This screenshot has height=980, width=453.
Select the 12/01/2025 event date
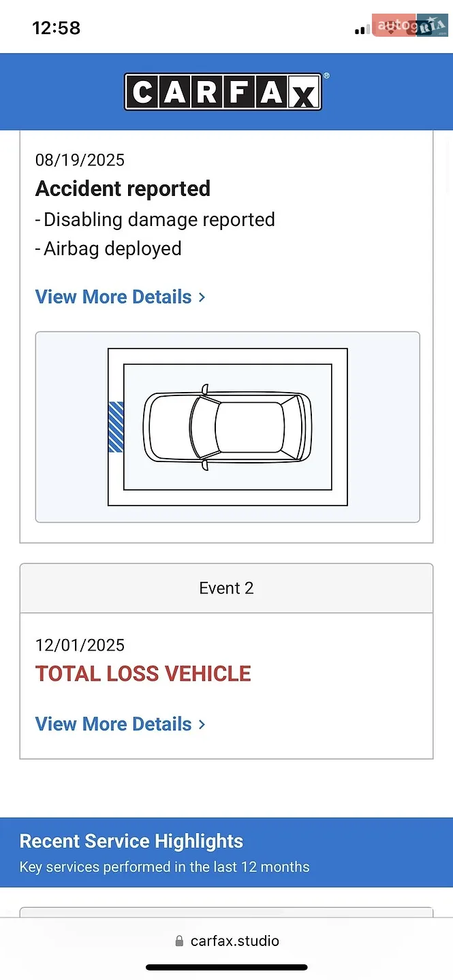80,645
